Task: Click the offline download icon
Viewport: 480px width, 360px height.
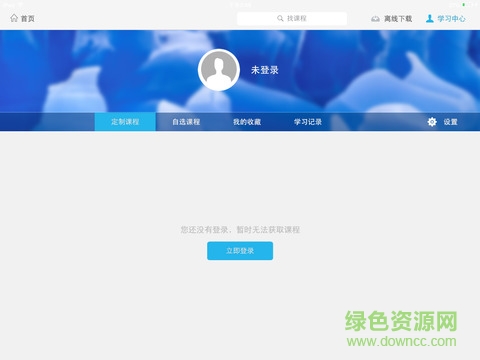Action: click(375, 19)
